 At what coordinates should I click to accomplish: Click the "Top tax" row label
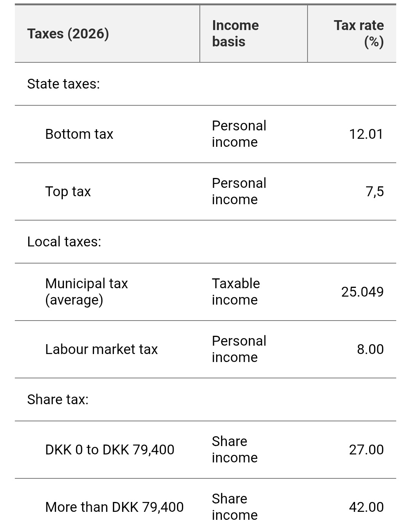[x=68, y=192]
